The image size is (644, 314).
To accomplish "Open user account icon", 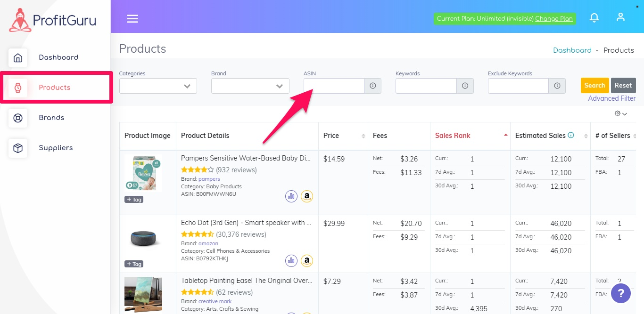I will [620, 17].
